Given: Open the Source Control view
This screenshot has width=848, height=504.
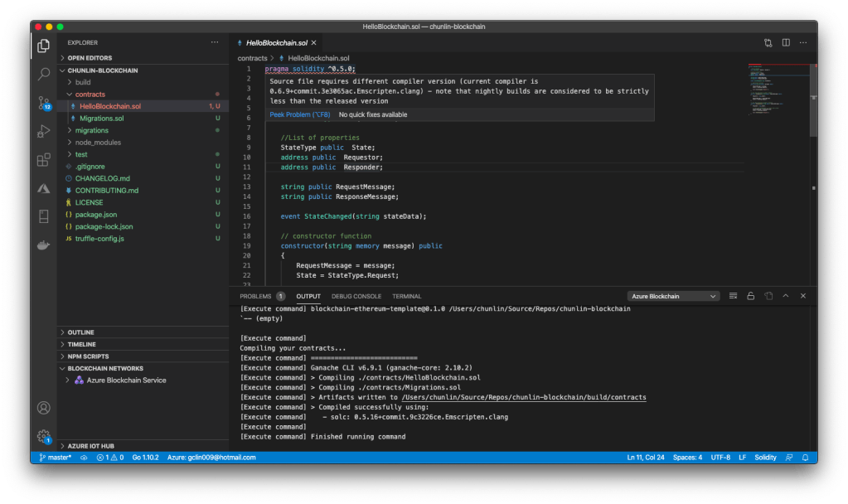Looking at the screenshot, I should (44, 103).
